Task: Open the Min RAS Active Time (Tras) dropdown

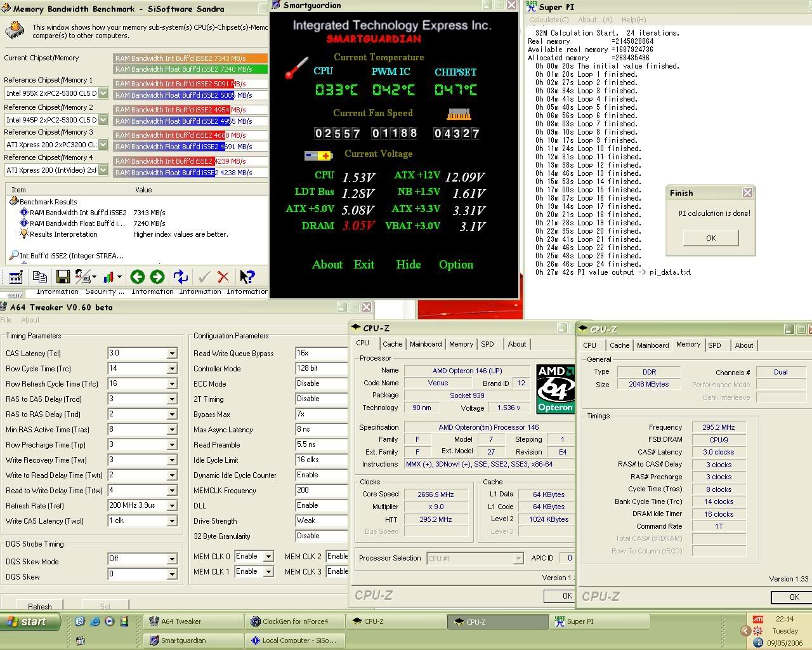Action: tap(172, 430)
